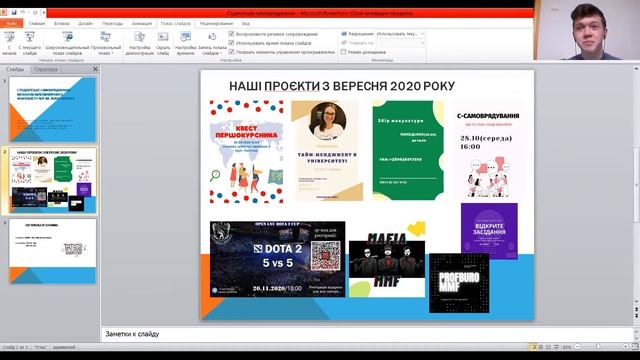Switch to Normal view status icon
The height and width of the screenshot is (360, 640).
click(533, 347)
